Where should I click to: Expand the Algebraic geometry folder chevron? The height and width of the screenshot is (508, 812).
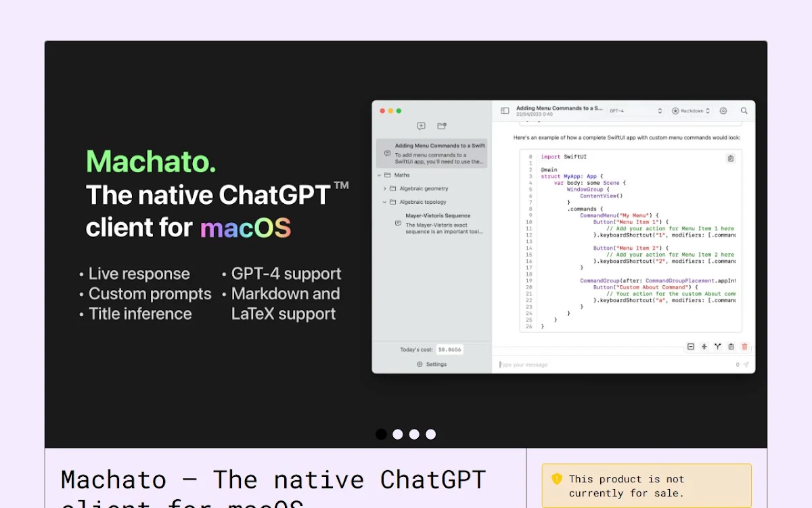(x=385, y=188)
